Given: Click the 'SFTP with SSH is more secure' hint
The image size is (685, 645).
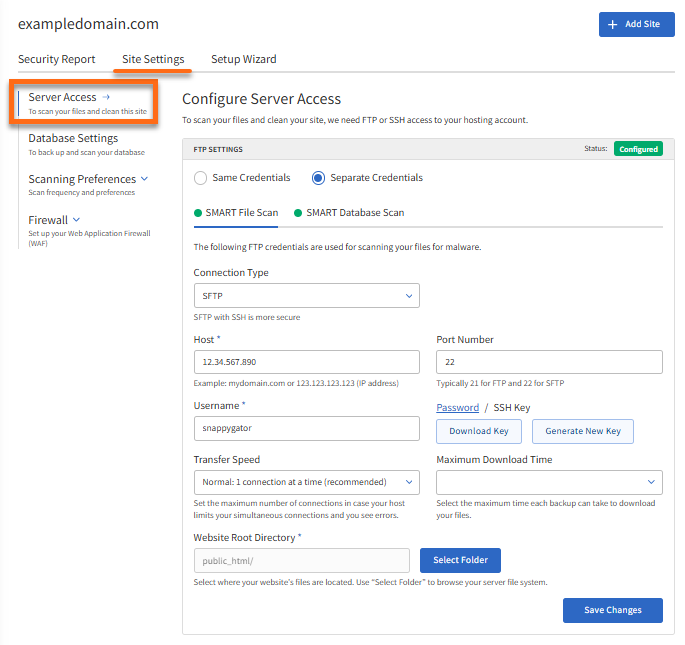Looking at the screenshot, I should click(247, 317).
